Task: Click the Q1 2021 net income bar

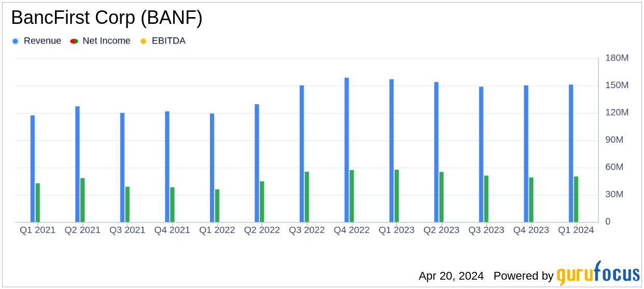Action: (38, 203)
